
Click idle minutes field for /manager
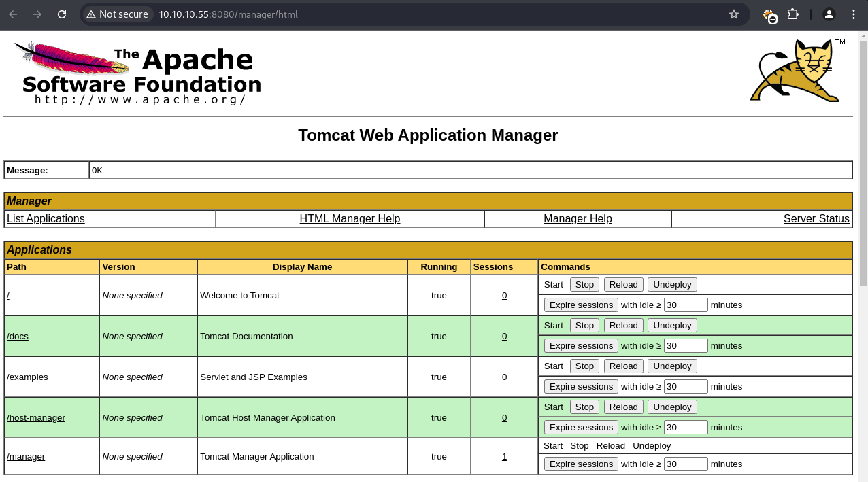click(686, 464)
